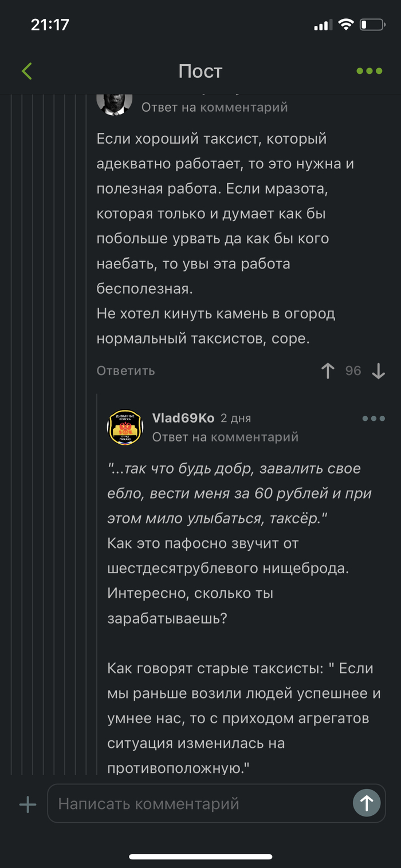Click the green back arrow

26,71
